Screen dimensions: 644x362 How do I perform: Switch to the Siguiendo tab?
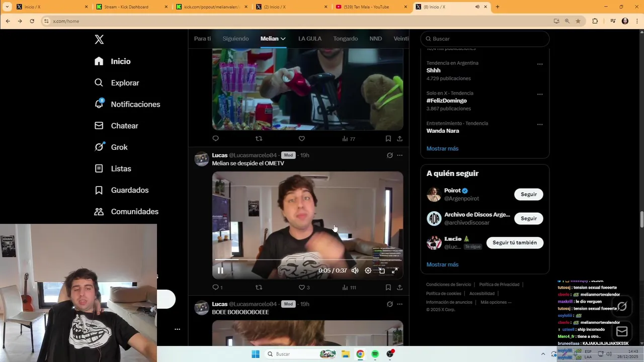pos(235,39)
